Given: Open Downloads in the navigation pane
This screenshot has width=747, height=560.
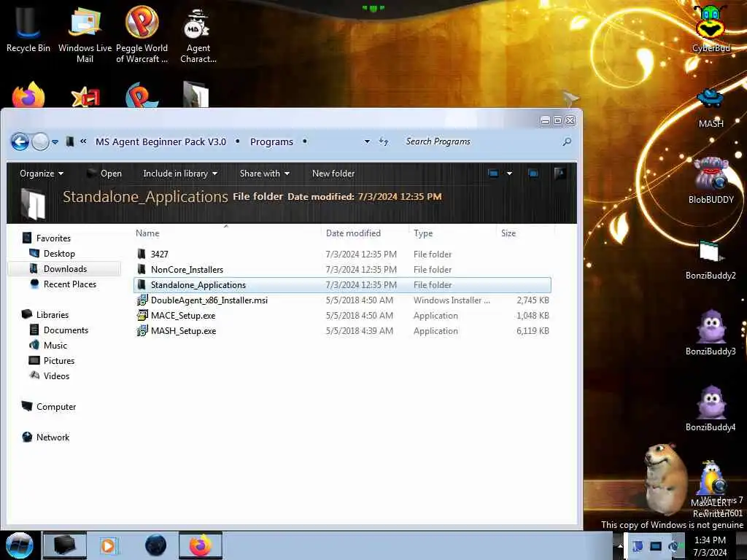Looking at the screenshot, I should coord(65,269).
